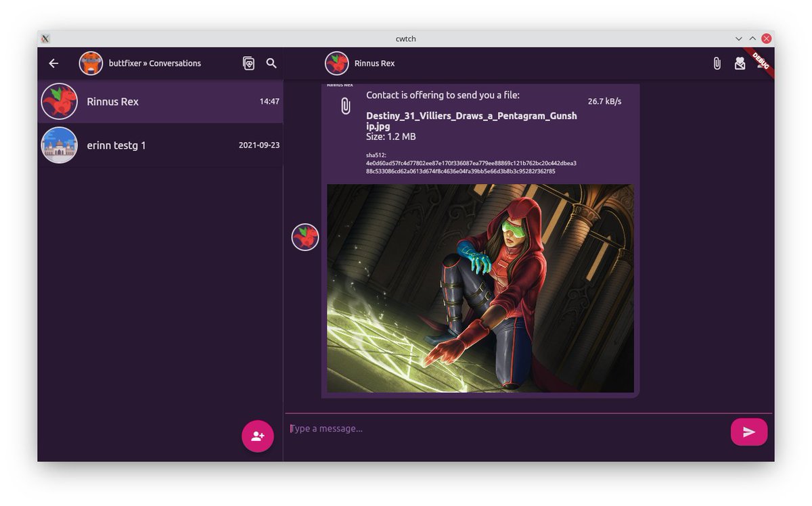Click the sha512 hash text
This screenshot has width=812, height=506.
471,163
